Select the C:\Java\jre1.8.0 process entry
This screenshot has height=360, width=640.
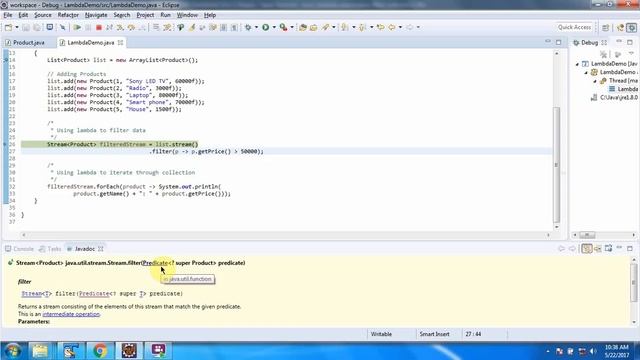(x=614, y=98)
